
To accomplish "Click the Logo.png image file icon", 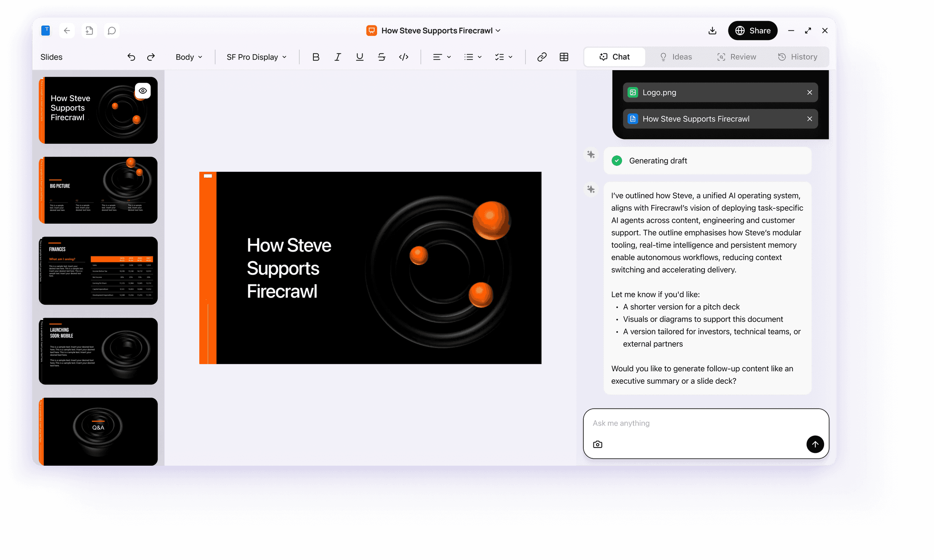I will [633, 92].
